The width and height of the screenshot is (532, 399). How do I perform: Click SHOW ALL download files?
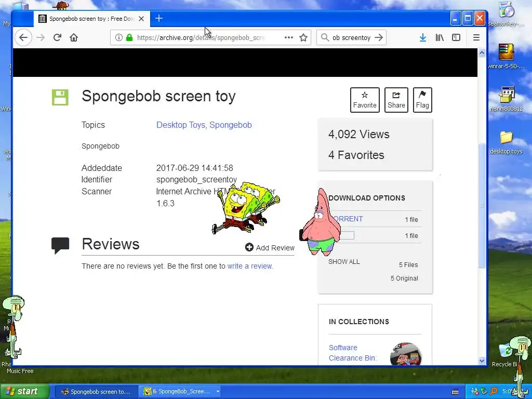(x=344, y=262)
